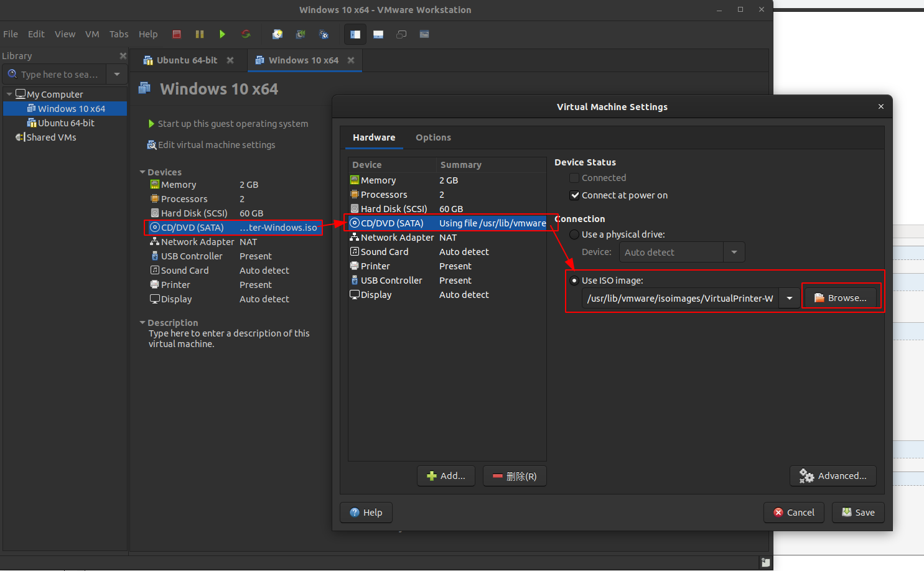Click the Browse button
Image resolution: width=924 pixels, height=571 pixels.
[840, 298]
